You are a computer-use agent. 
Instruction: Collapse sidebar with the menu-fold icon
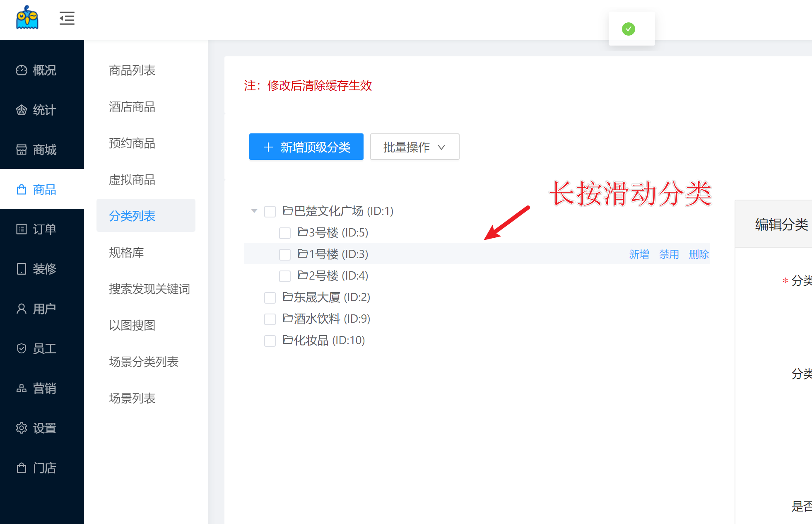(67, 18)
